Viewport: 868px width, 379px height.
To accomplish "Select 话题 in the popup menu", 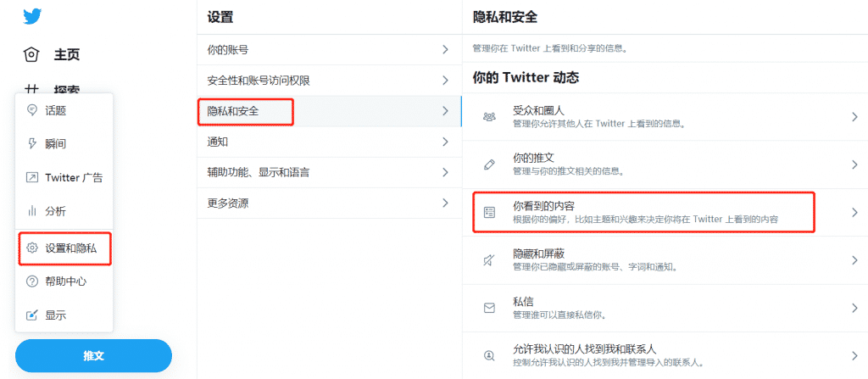I will coord(64,111).
